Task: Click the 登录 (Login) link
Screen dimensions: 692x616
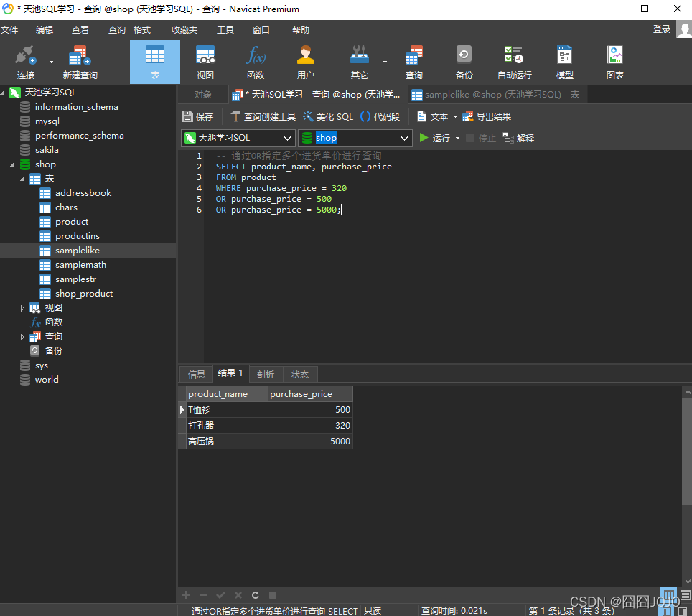Action: tap(662, 29)
